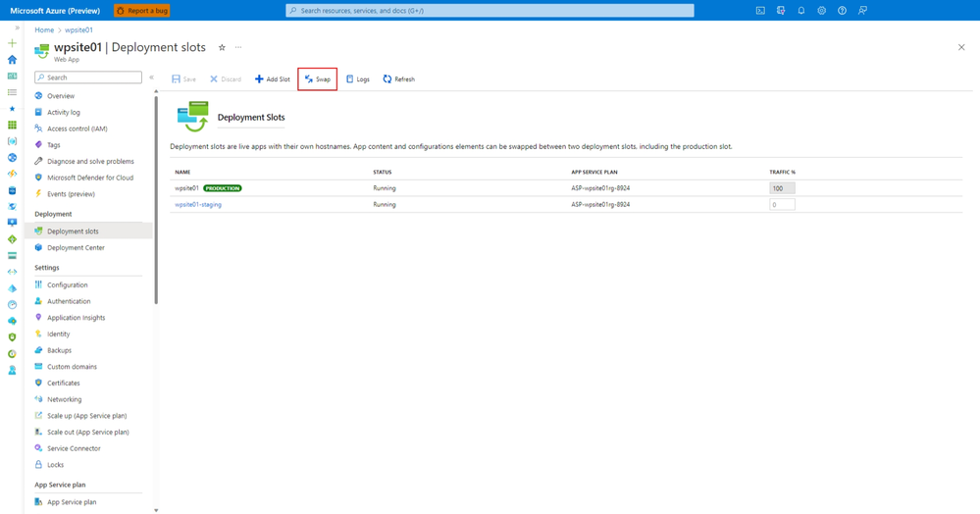Open Configuration settings item
This screenshot has width=980, height=514.
point(67,285)
